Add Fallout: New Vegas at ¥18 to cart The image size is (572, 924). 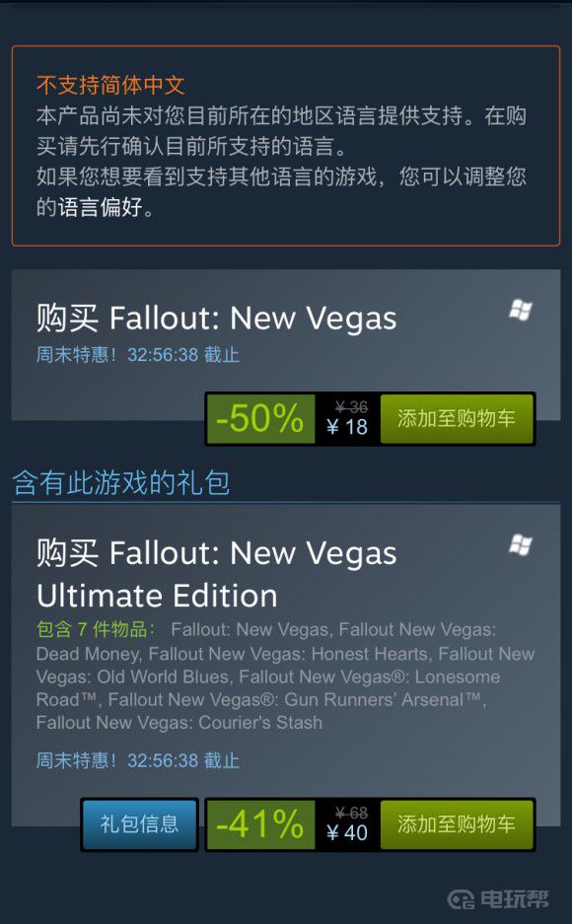[x=457, y=419]
